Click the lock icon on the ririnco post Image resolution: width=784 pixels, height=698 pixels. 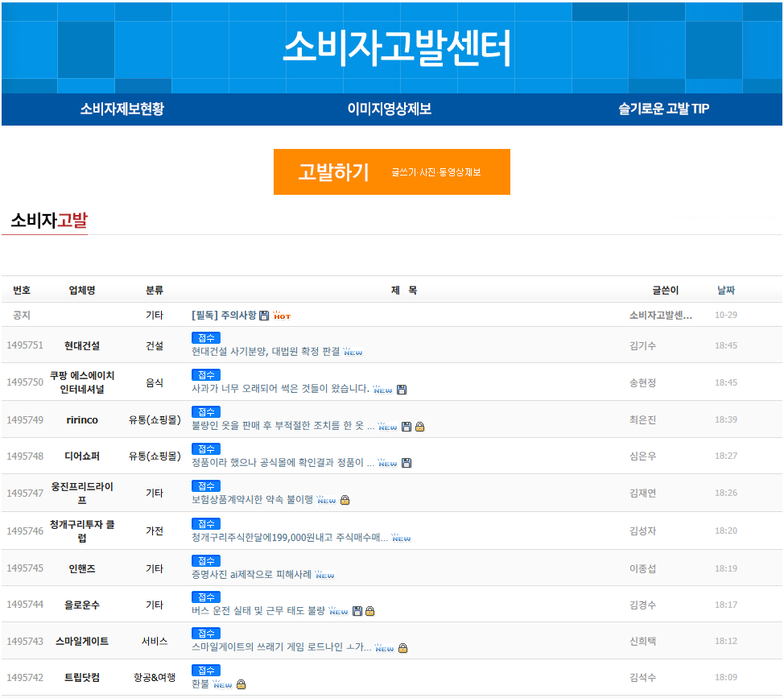pos(420,427)
